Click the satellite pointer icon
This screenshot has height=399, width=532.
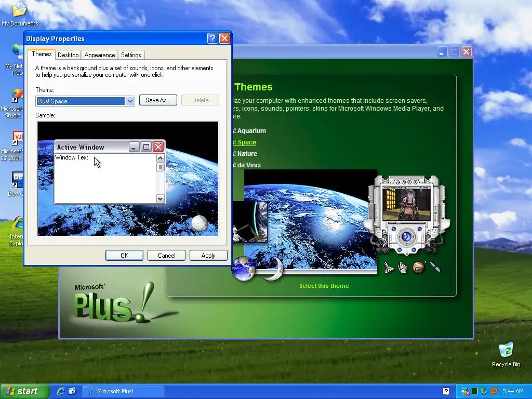click(x=435, y=267)
